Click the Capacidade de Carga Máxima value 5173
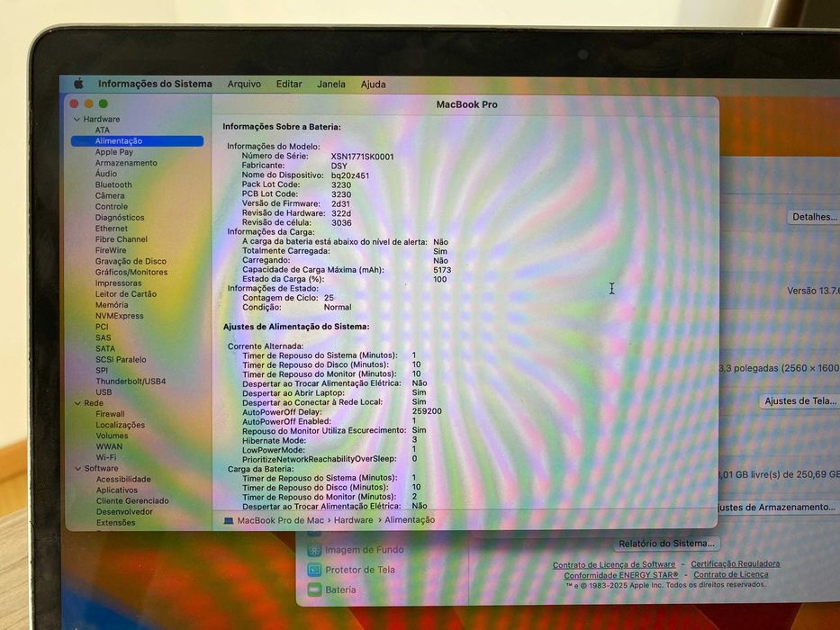This screenshot has height=630, width=840. [x=442, y=270]
